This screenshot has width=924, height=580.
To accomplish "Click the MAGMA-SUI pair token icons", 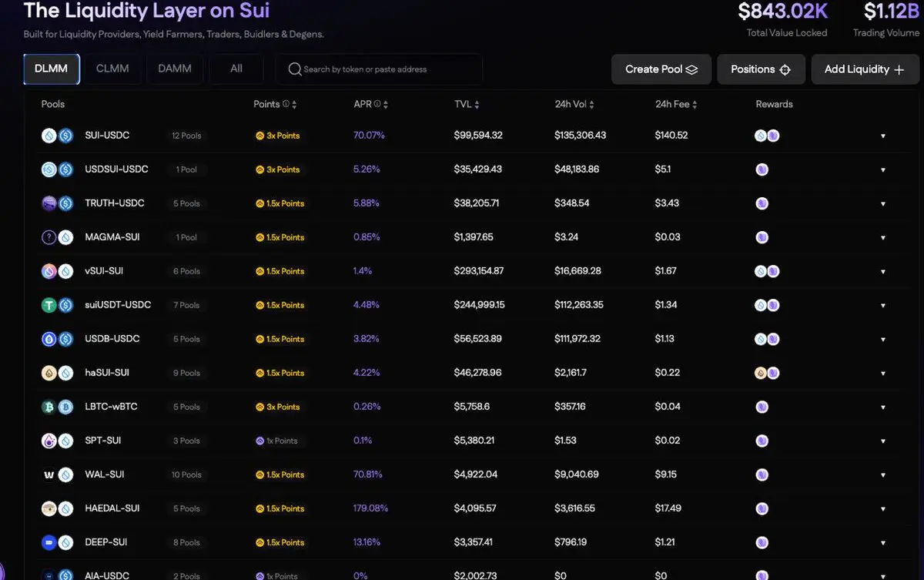I will 57,237.
